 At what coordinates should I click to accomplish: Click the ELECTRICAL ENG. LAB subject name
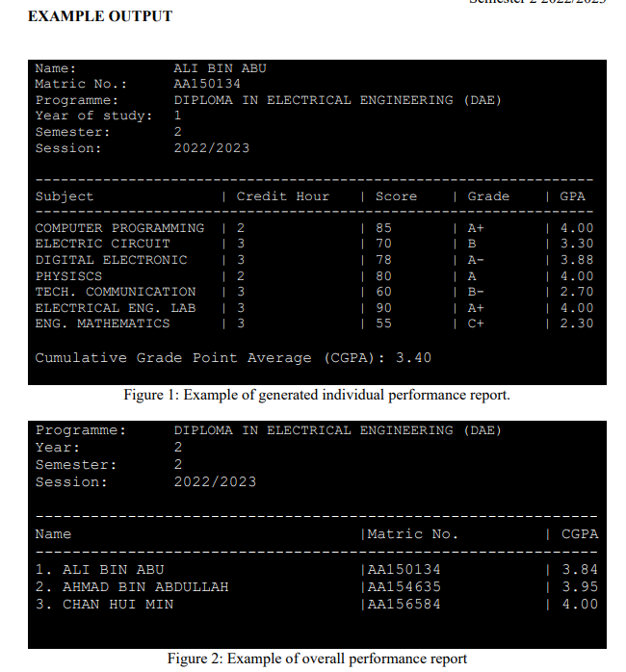pyautogui.click(x=116, y=308)
